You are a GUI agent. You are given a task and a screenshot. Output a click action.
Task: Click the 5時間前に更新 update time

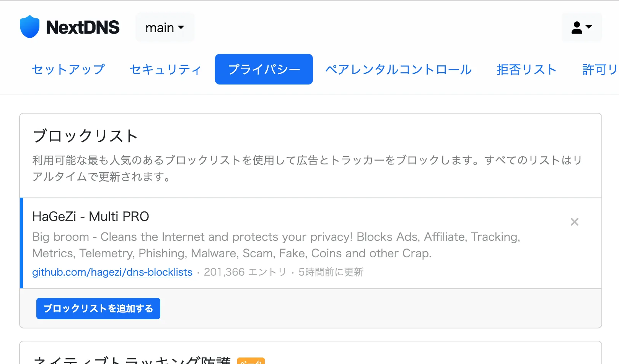[x=331, y=272]
